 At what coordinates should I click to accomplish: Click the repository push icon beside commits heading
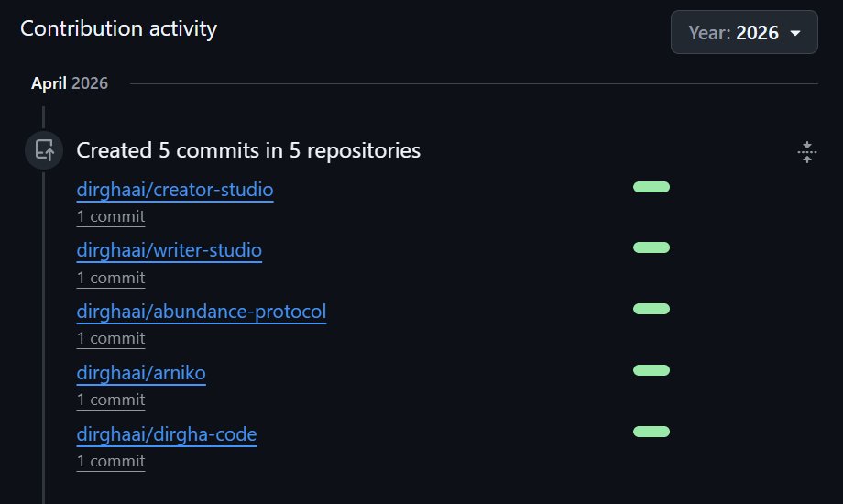tap(44, 150)
